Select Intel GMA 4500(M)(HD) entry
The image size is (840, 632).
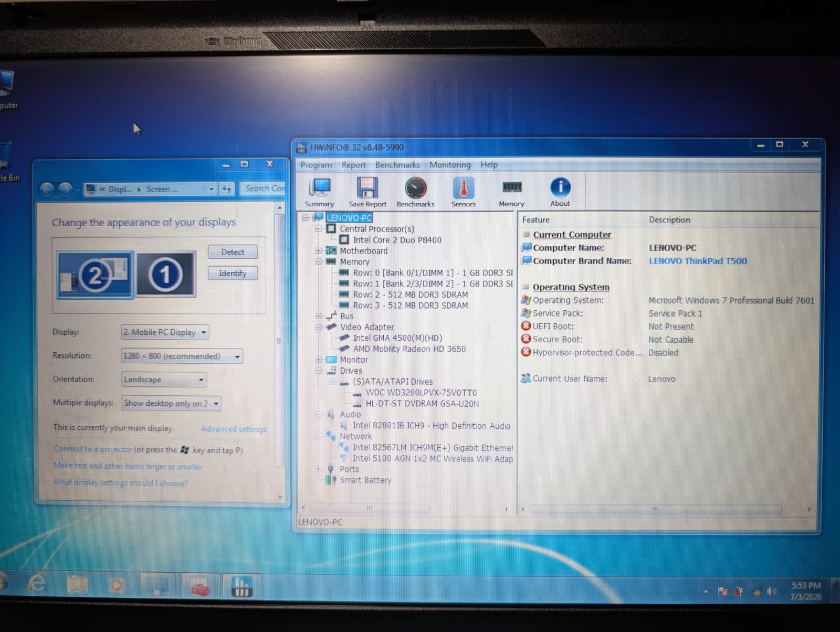397,338
